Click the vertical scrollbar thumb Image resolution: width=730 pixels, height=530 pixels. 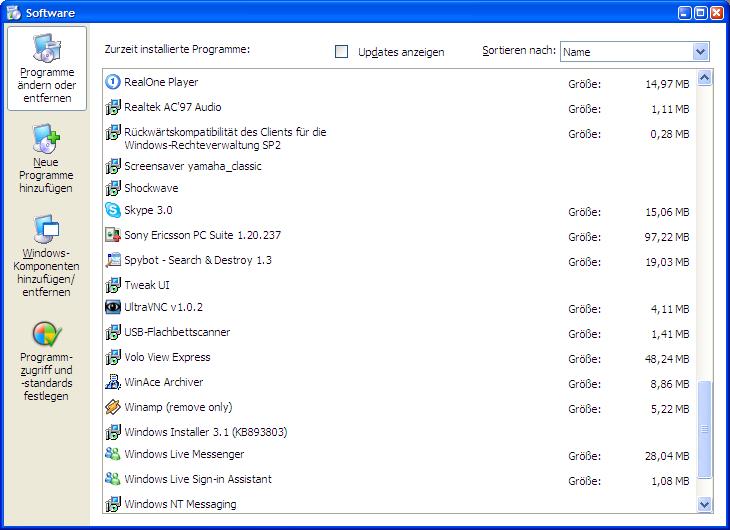[x=704, y=429]
